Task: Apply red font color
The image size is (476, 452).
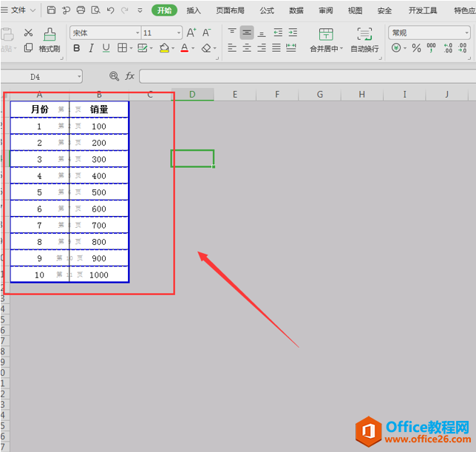Action: 184,47
